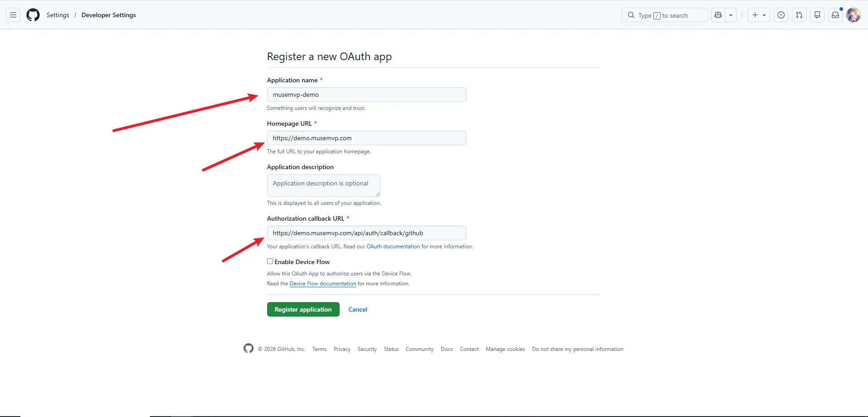Expand the Copilot options dropdown arrow
868x417 pixels.
(731, 15)
